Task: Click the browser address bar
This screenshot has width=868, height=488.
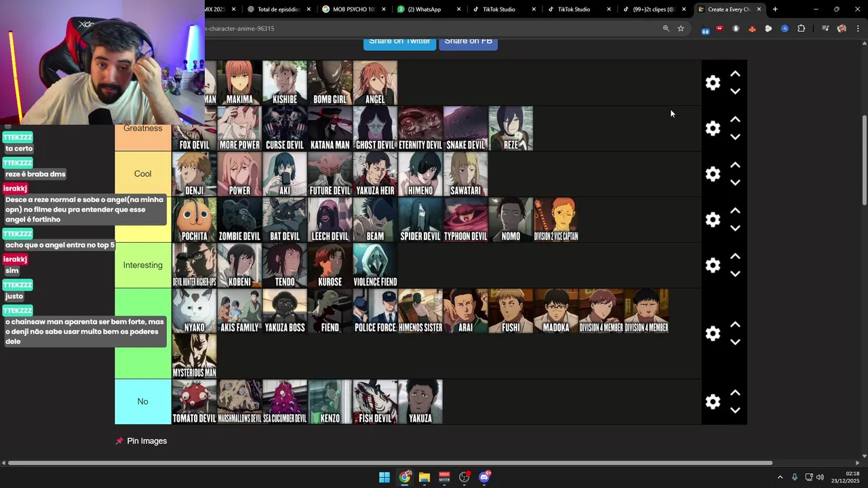Action: click(x=431, y=28)
